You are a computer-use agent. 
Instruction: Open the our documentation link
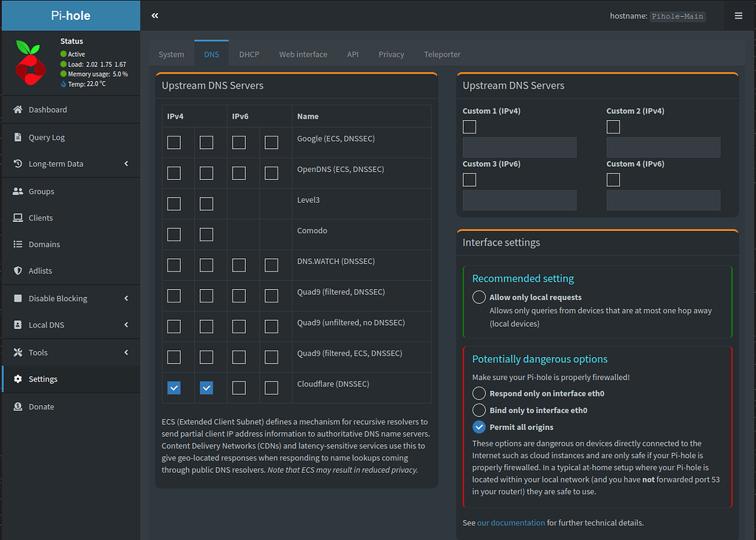[511, 523]
